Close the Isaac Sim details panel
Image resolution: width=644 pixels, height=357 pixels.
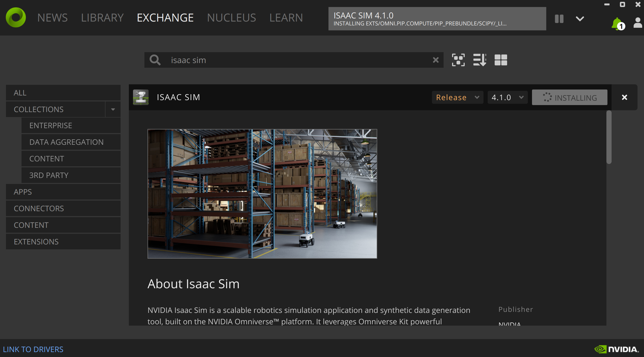click(624, 97)
